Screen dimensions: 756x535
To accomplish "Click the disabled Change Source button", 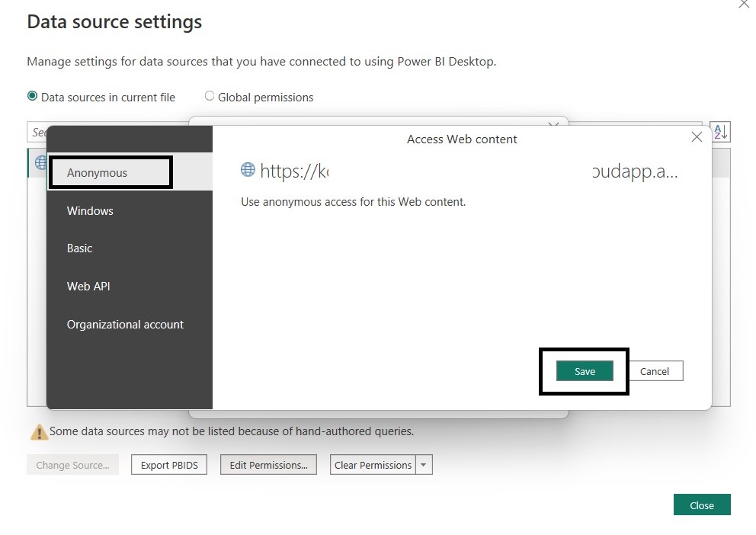I will click(x=73, y=465).
